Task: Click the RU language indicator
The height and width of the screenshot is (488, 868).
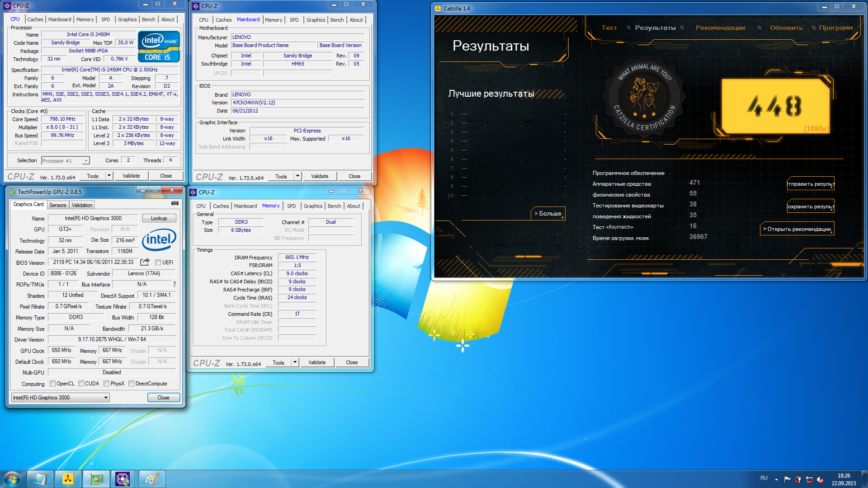Action: 764,478
